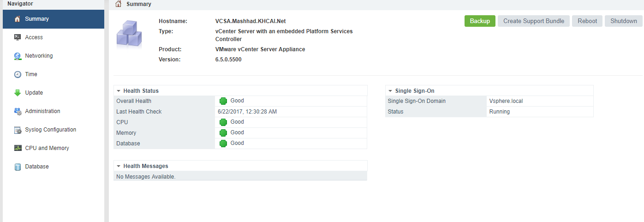Screen dimensions: 644x222
Task: Reboot the vCenter appliance
Action: [587, 21]
